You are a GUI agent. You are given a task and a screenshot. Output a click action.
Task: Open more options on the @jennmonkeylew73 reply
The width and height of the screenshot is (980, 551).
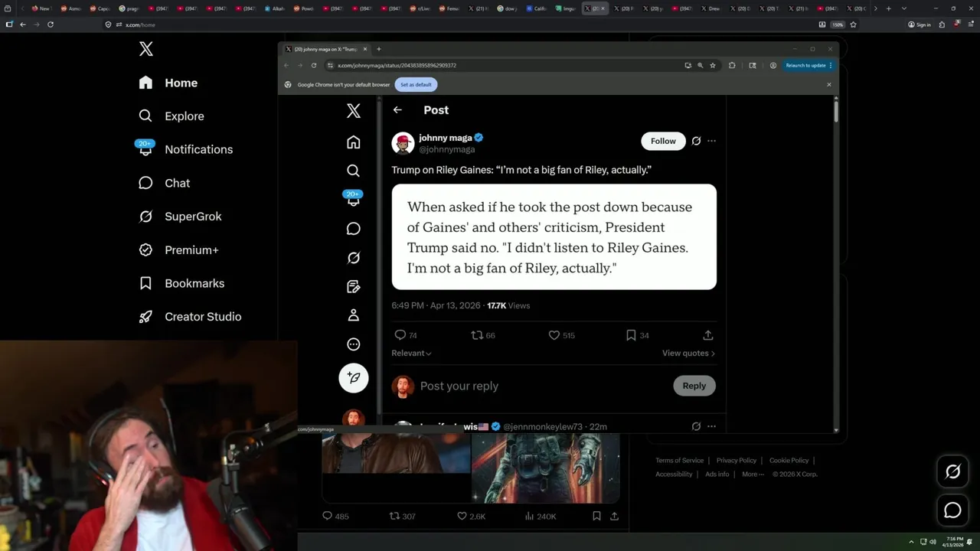711,426
